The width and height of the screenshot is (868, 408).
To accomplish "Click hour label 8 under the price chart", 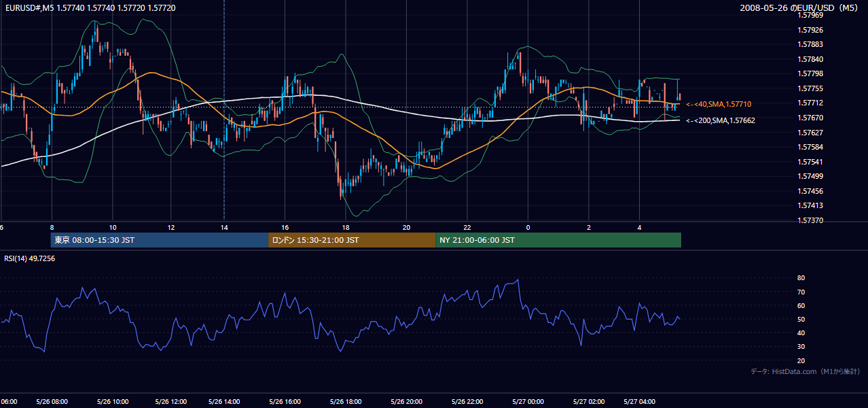I will [x=52, y=228].
